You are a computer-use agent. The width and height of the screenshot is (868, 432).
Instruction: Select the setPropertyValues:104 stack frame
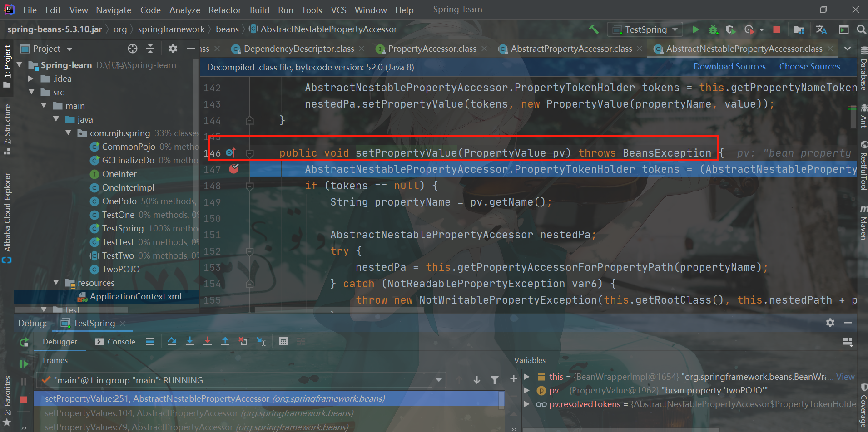(x=199, y=413)
